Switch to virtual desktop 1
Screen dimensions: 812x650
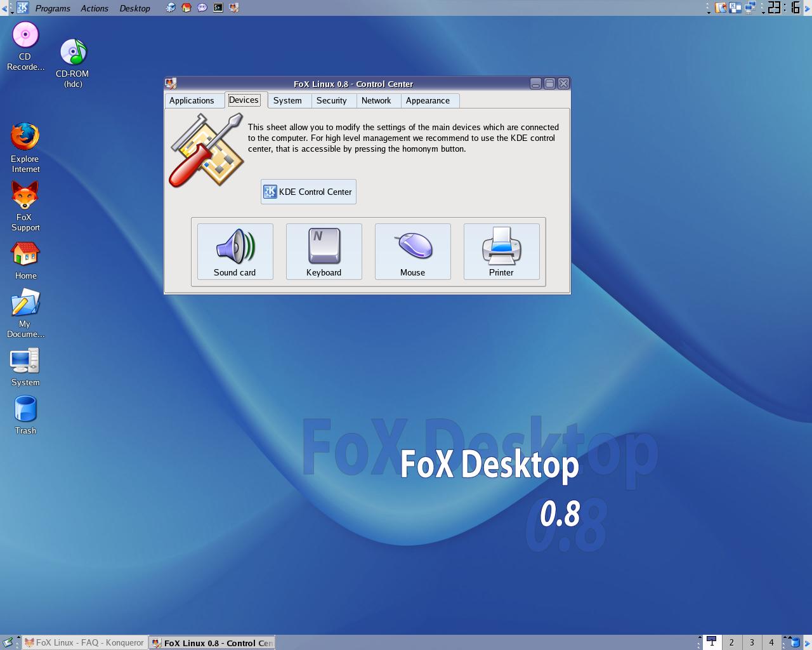pos(712,642)
